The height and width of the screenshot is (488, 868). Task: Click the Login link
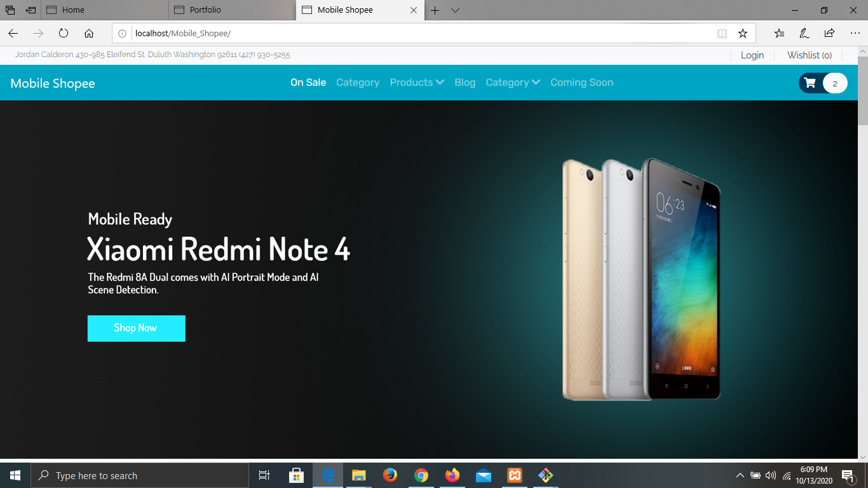coord(752,55)
